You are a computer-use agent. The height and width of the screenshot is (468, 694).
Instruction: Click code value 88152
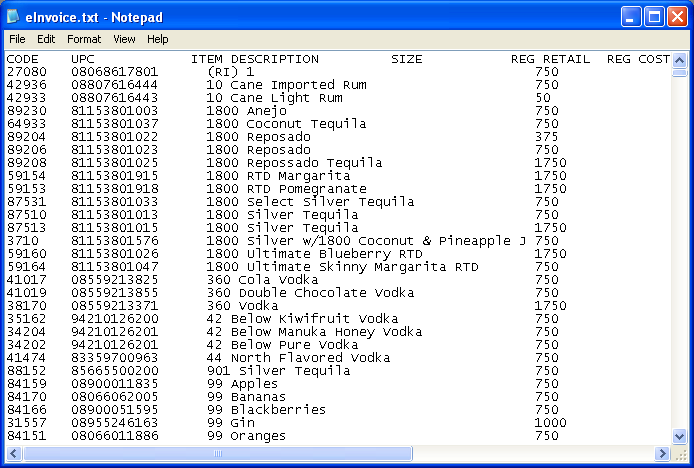click(x=27, y=371)
